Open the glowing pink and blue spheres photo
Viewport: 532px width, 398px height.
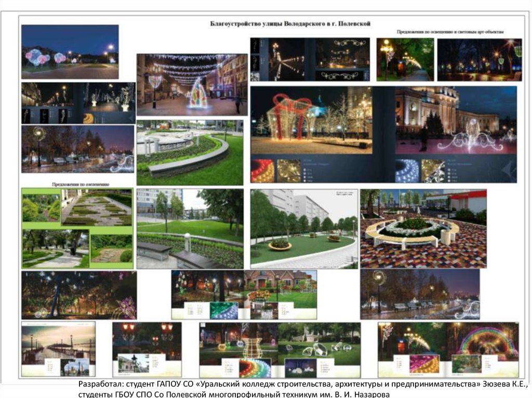[x=70, y=51]
